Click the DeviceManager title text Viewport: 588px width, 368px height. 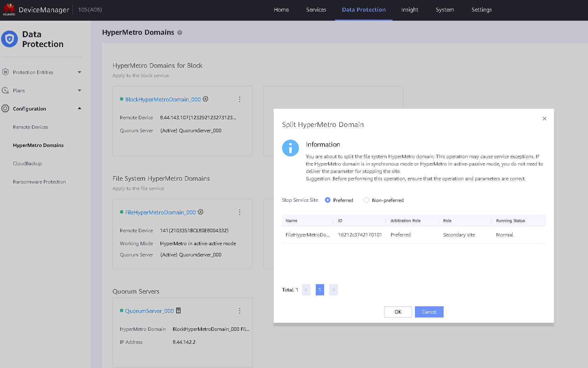[44, 10]
